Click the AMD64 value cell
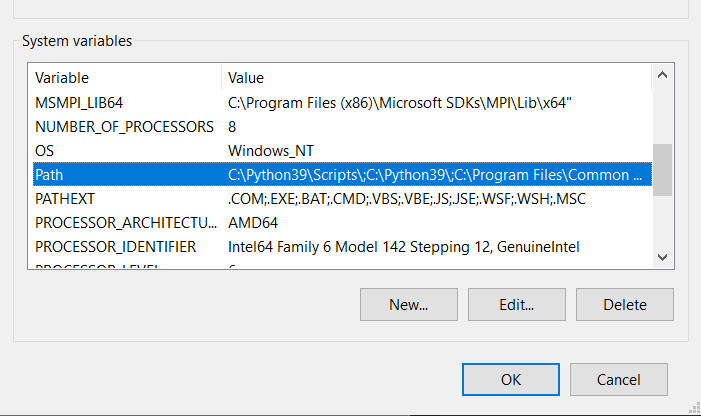 (x=251, y=222)
